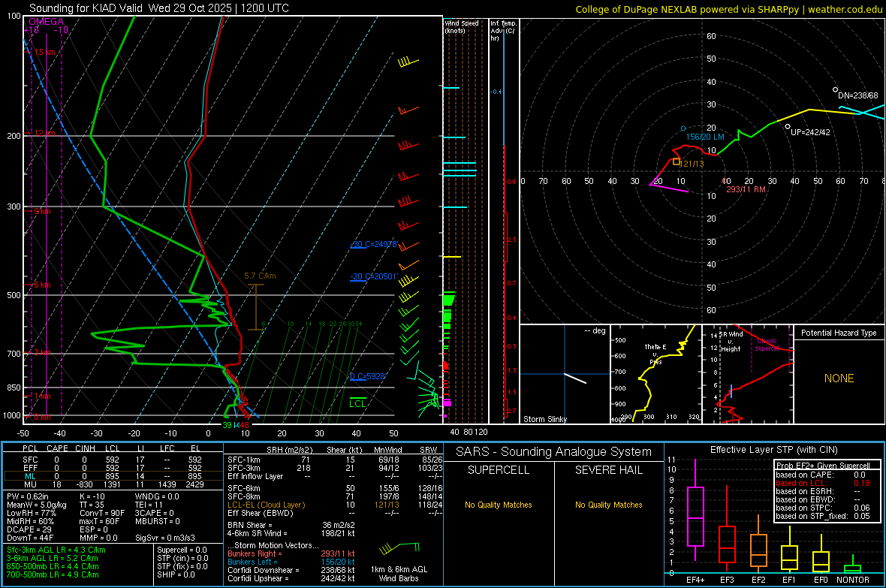This screenshot has width=886, height=588.
Task: Click the 1km & 6km AGL wind barb icon
Action: [399, 548]
